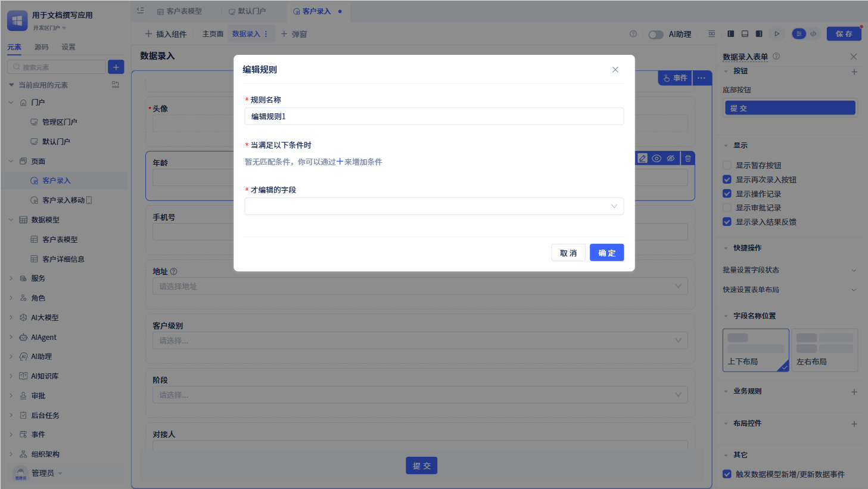The image size is (868, 489).
Task: Click the plus icon in 布局控件 section
Action: click(854, 424)
